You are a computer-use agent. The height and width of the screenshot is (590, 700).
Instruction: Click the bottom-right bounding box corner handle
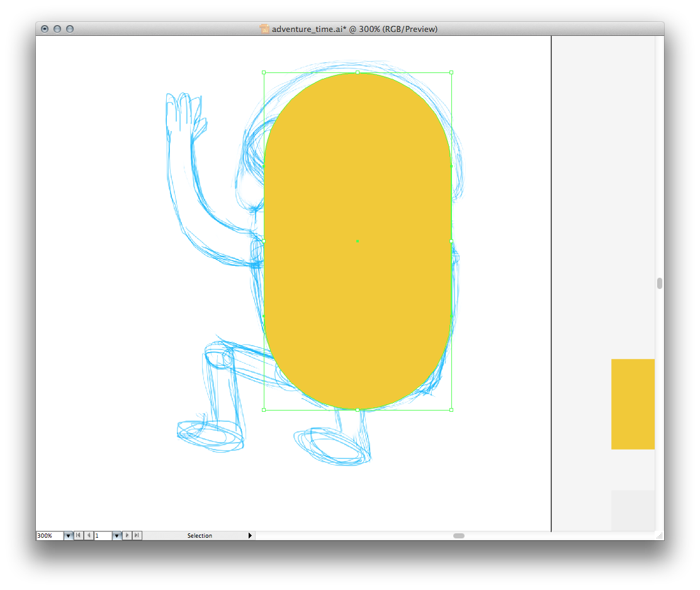[x=451, y=410]
